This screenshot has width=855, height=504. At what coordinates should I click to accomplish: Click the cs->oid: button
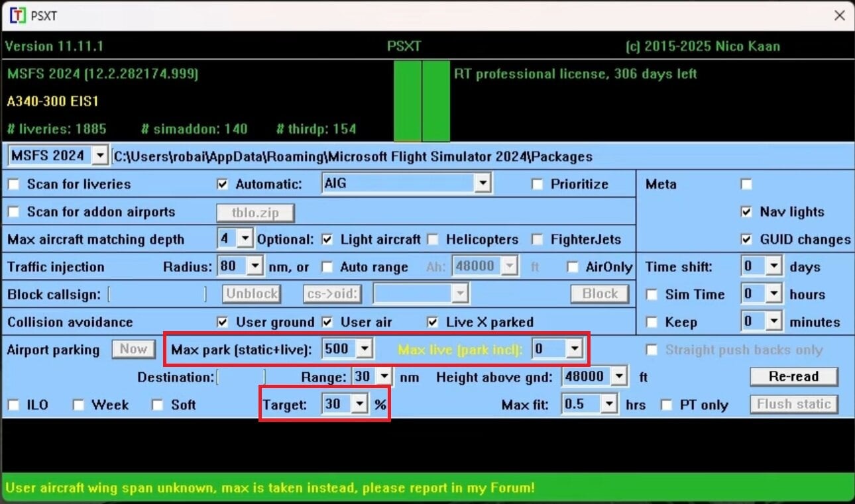[333, 294]
